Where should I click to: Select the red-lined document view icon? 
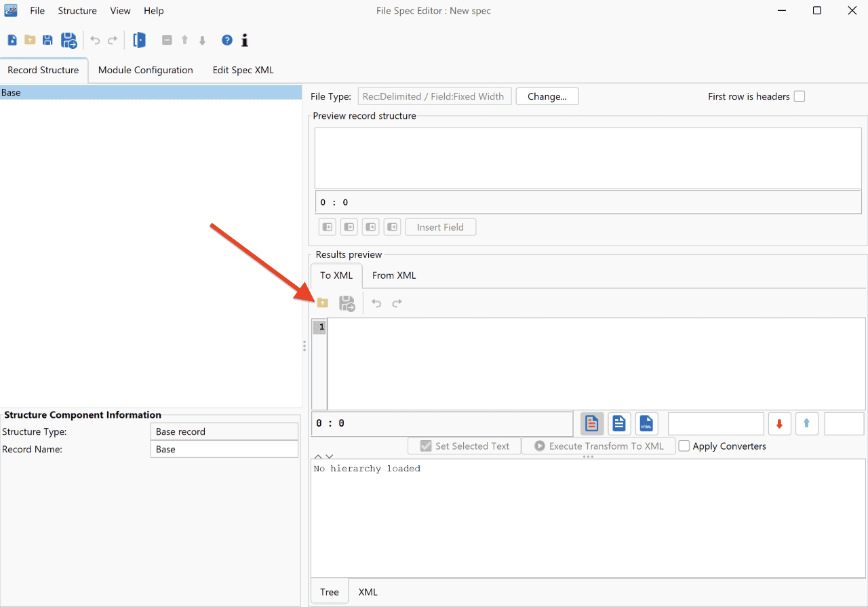point(592,424)
